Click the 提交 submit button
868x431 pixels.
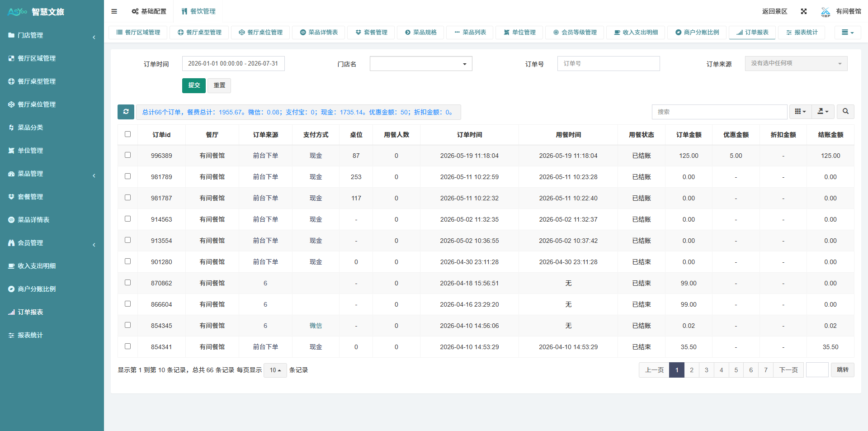pyautogui.click(x=194, y=85)
